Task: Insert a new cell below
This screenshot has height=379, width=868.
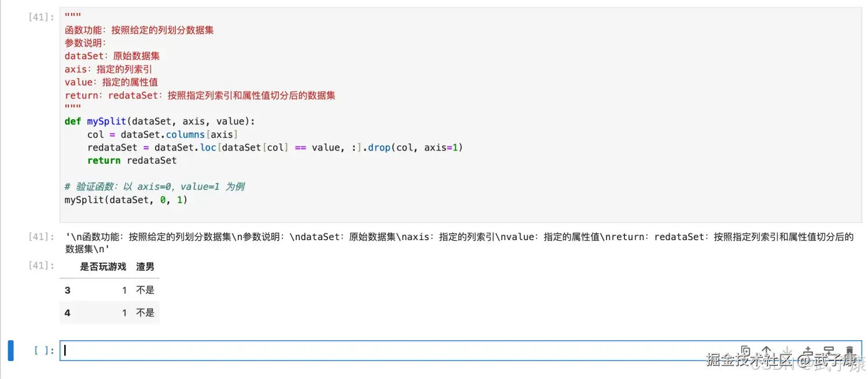Action: pyautogui.click(x=829, y=351)
